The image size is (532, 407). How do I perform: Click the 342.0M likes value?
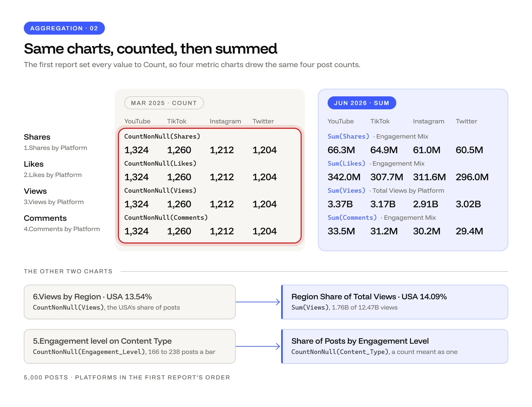click(x=344, y=177)
